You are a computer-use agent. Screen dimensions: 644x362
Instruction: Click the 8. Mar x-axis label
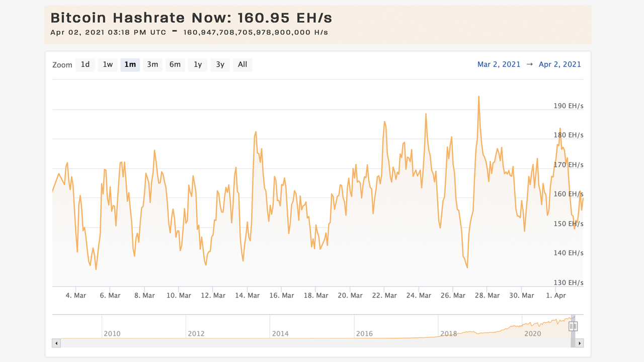coord(144,296)
